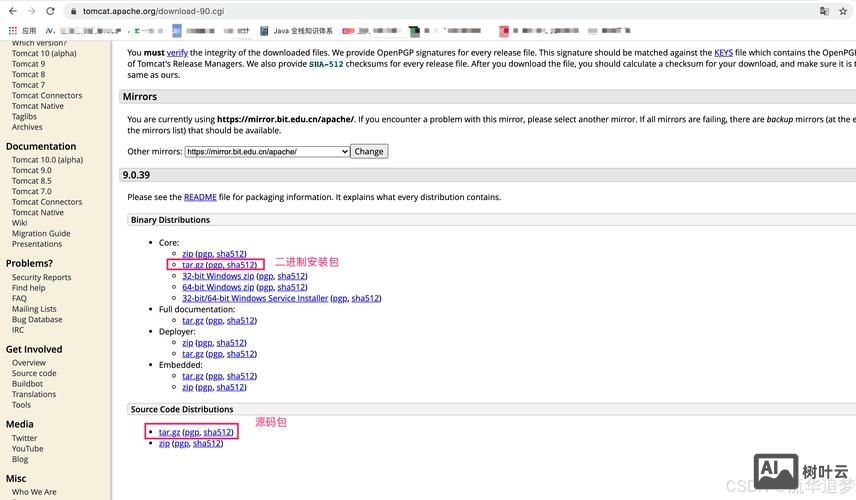Open the Wiki sidebar link
This screenshot has width=856, height=500.
19,223
